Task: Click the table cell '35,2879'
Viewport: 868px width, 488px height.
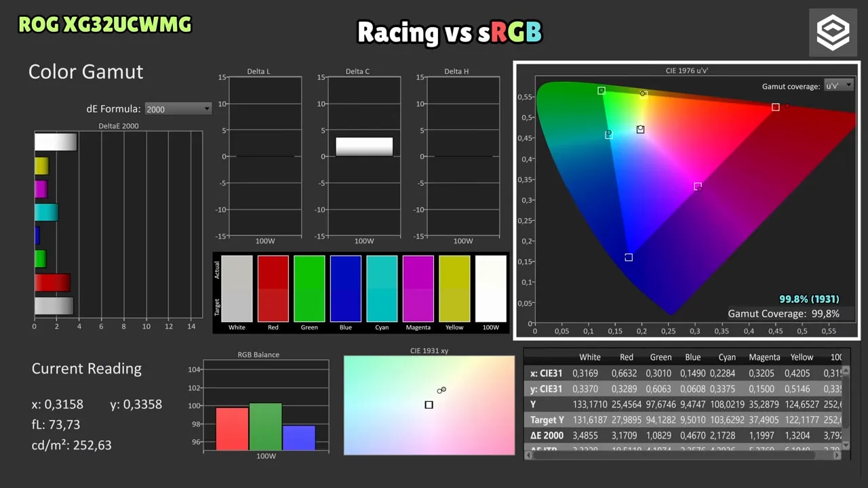Action: [764, 405]
